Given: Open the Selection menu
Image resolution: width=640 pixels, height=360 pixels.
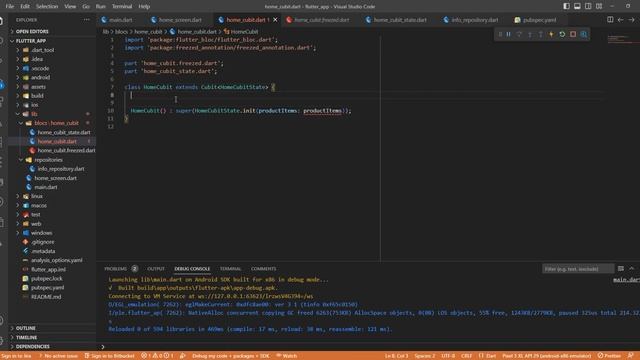Looking at the screenshot, I should [x=47, y=7].
